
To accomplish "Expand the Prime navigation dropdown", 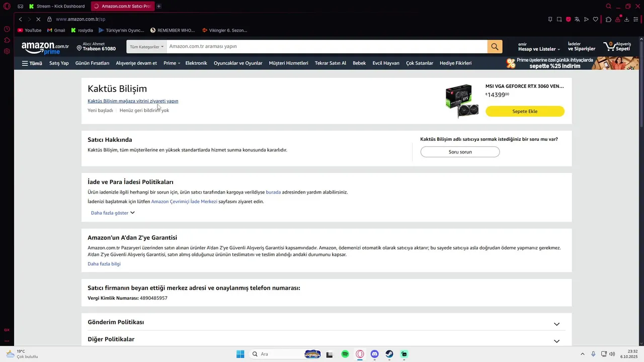I will [172, 63].
